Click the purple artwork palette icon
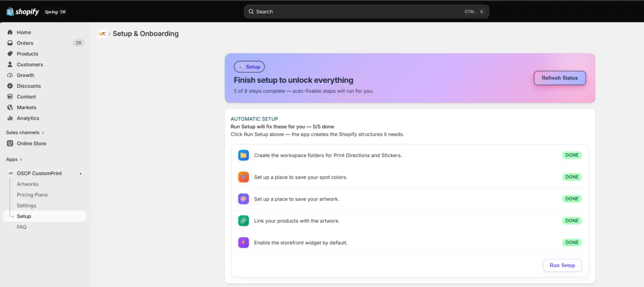Screen dimensions: 644x287 244,199
